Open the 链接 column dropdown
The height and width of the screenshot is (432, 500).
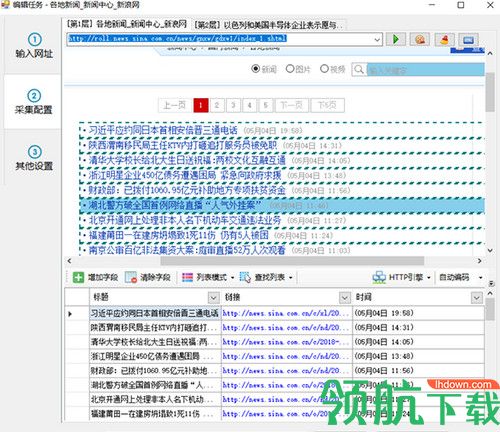point(345,298)
